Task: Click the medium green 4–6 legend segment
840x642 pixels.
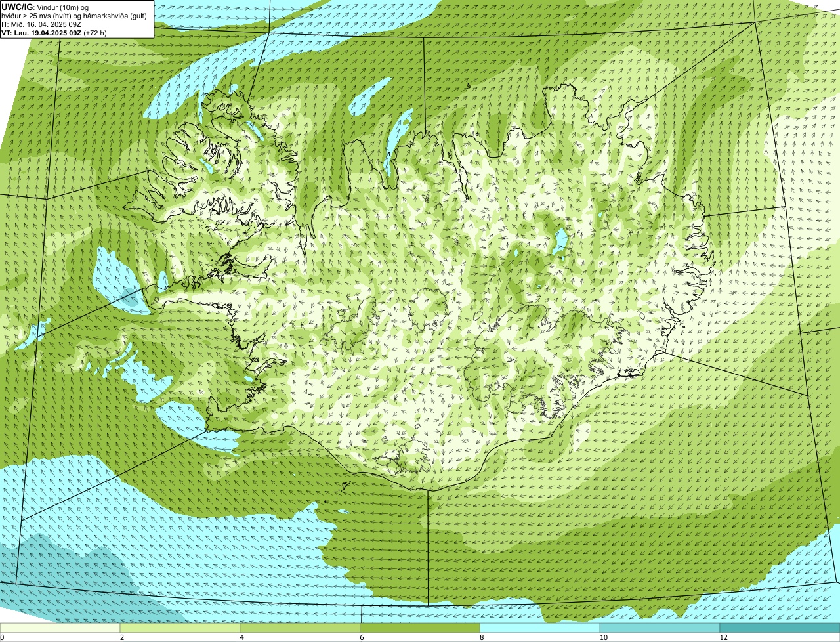Action: 301,628
